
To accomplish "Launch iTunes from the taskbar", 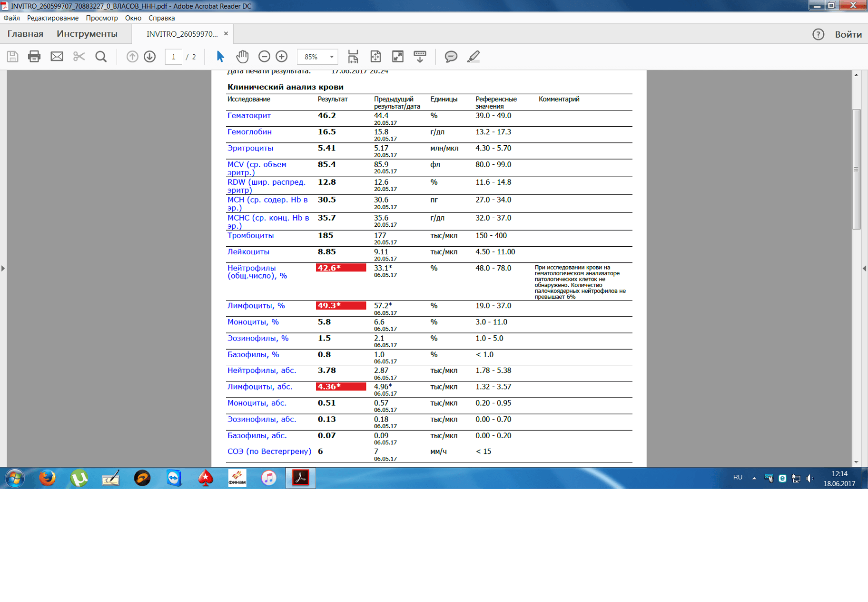I will click(x=269, y=478).
